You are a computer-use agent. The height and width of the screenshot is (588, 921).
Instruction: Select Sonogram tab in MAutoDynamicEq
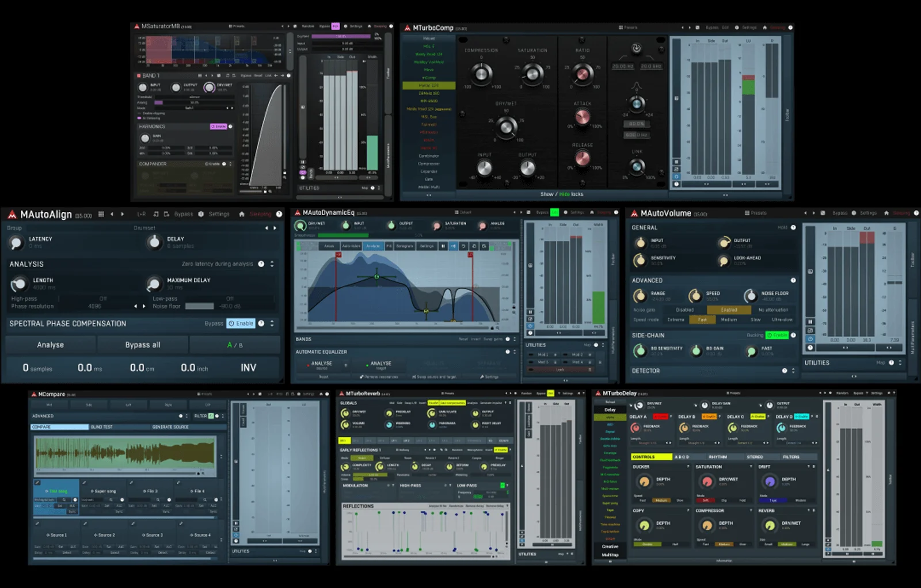coord(405,246)
